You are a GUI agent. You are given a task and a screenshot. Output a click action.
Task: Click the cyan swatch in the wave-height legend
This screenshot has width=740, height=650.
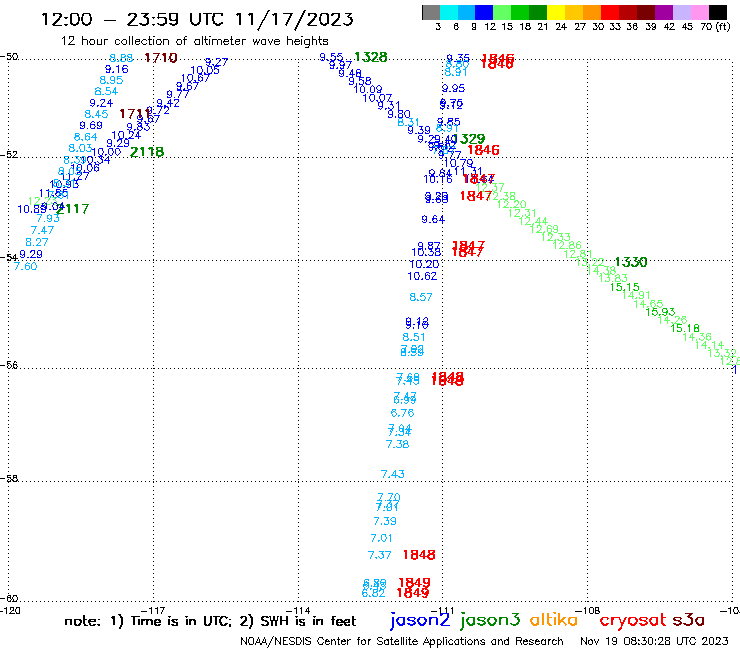[x=449, y=12]
